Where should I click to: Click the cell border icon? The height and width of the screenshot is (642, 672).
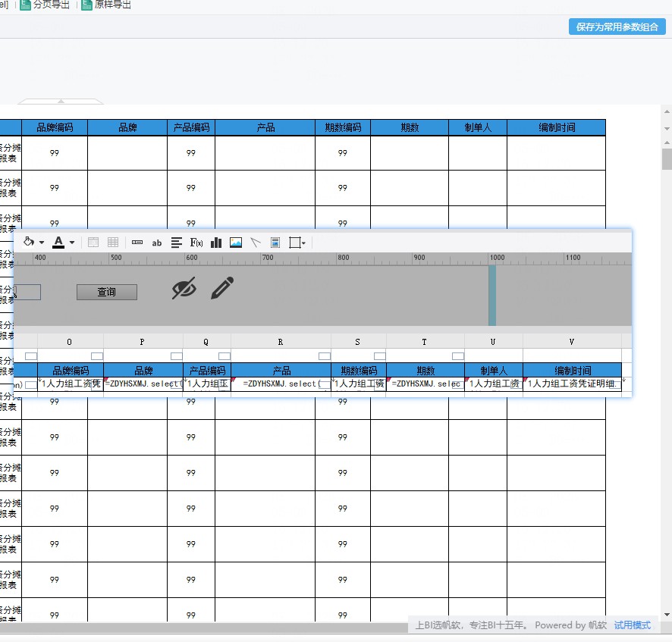[295, 243]
